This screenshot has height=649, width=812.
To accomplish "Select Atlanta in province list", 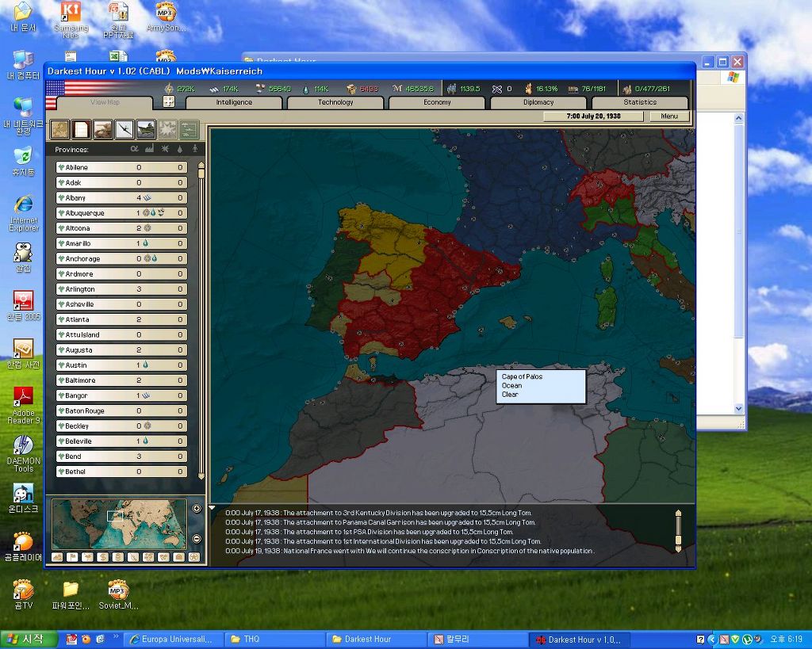I will pyautogui.click(x=121, y=319).
